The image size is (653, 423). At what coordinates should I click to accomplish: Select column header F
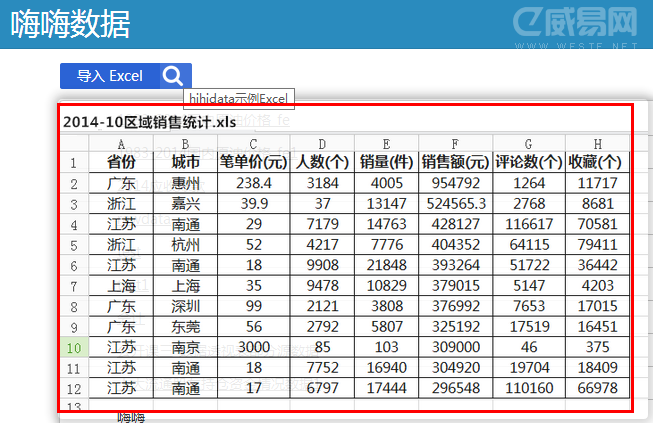(x=456, y=144)
